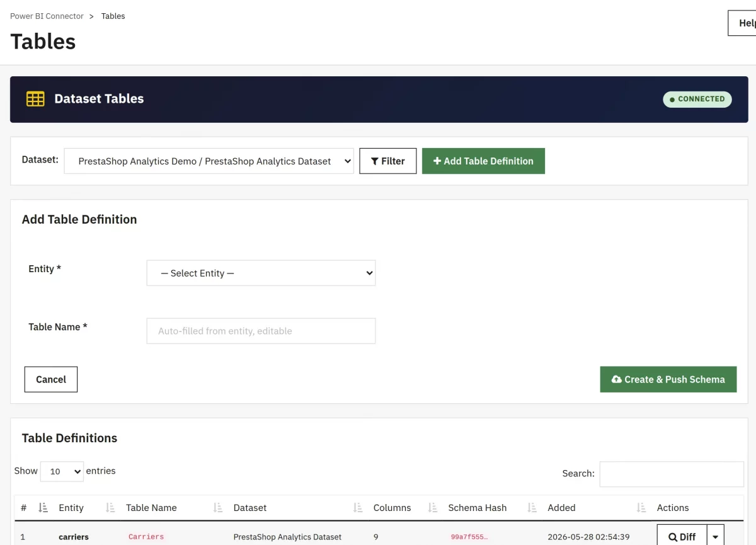
Task: Click 'PrestaShop Analytics Dataset' table cell
Action: point(287,537)
